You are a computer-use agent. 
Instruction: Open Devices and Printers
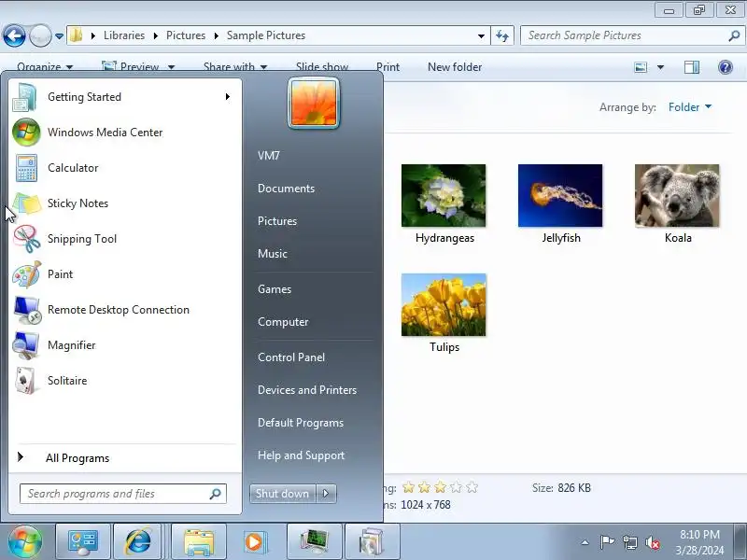point(307,390)
